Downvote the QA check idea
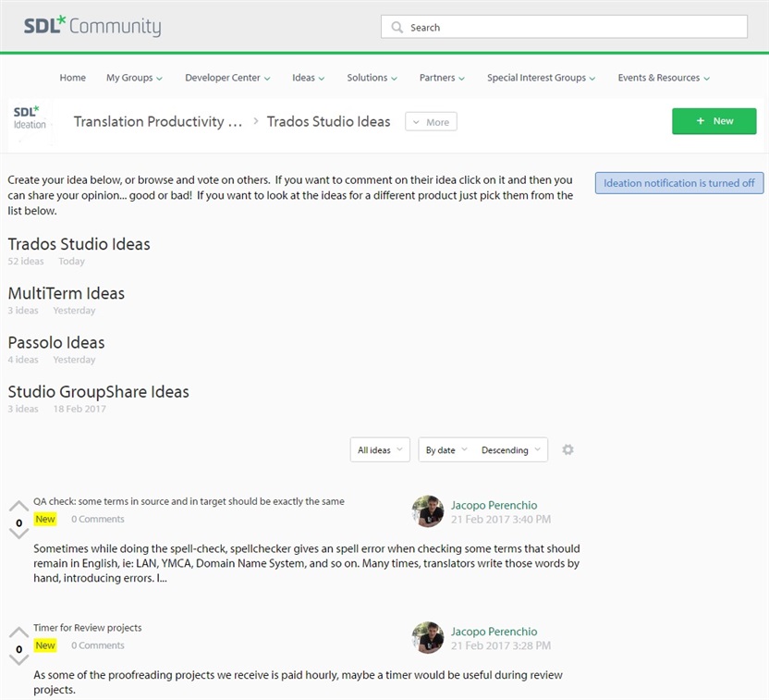769x700 pixels. click(x=18, y=534)
